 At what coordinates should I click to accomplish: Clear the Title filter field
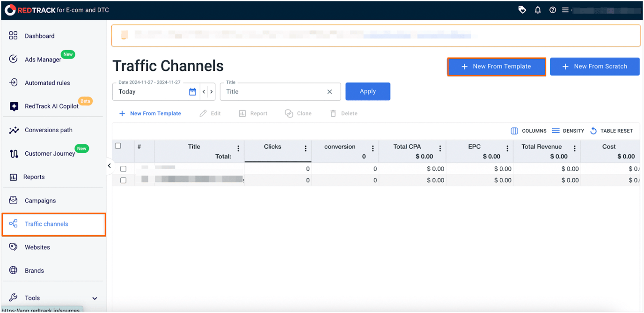pos(329,92)
